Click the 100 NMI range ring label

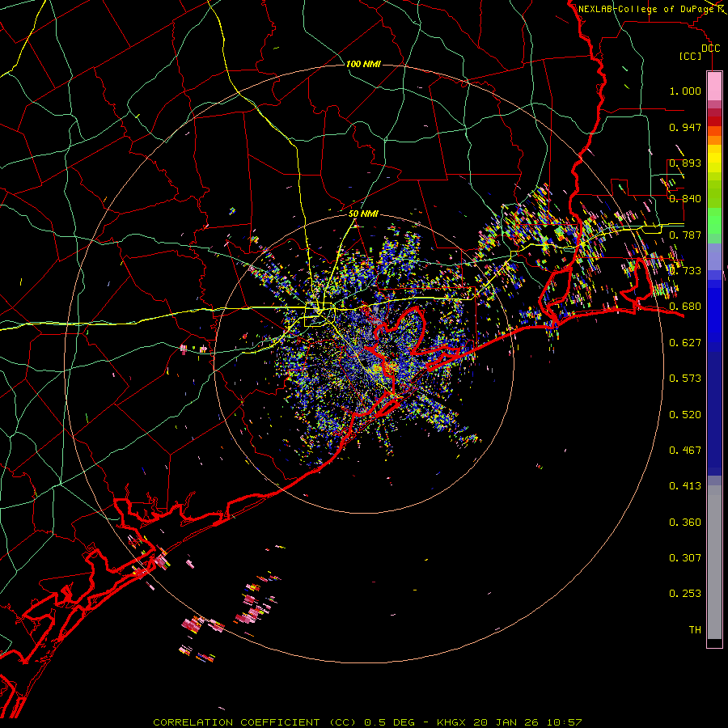coord(363,64)
